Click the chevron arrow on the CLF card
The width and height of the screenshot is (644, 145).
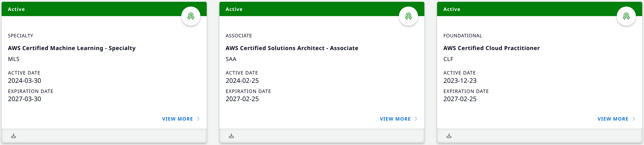coord(634,119)
